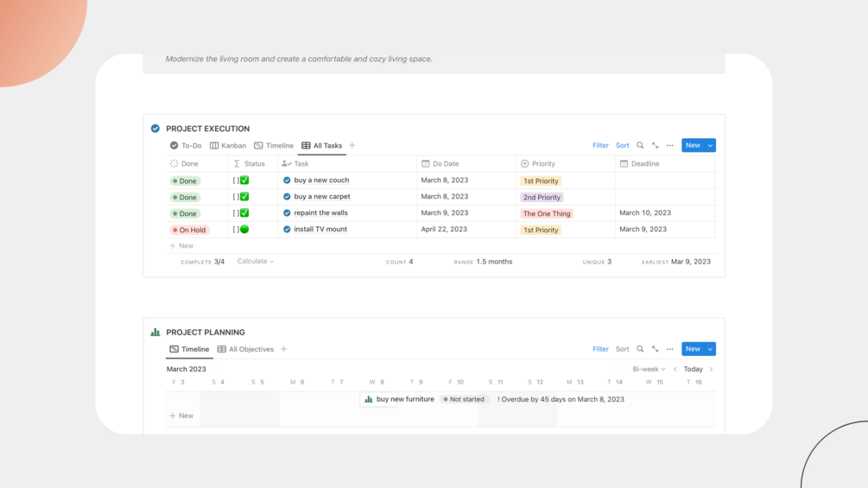
Task: Toggle checkbox for buy a new couch
Action: tap(244, 181)
